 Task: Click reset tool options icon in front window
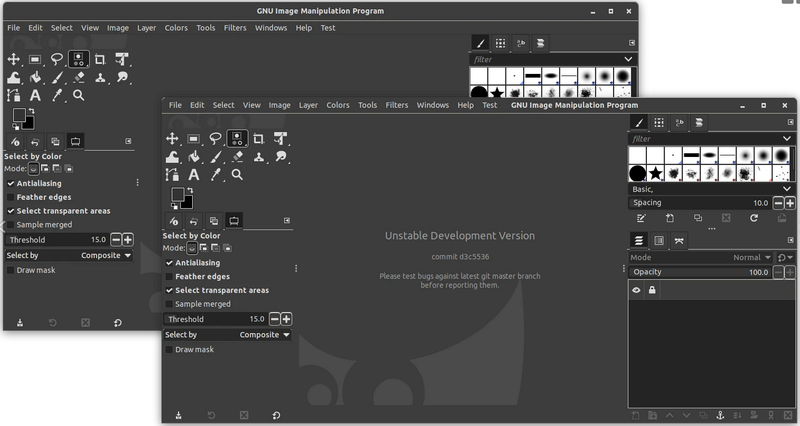pos(276,415)
